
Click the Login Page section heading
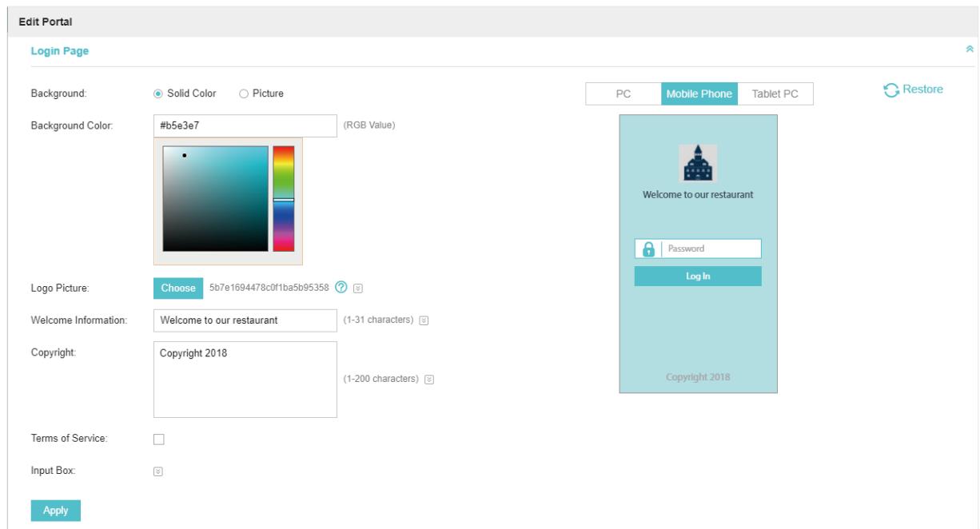coord(60,51)
